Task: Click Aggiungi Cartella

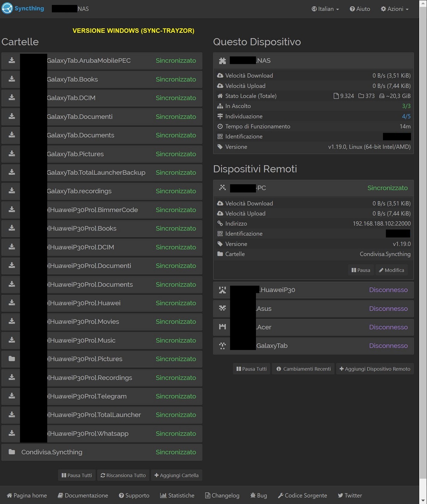Action: tap(176, 475)
